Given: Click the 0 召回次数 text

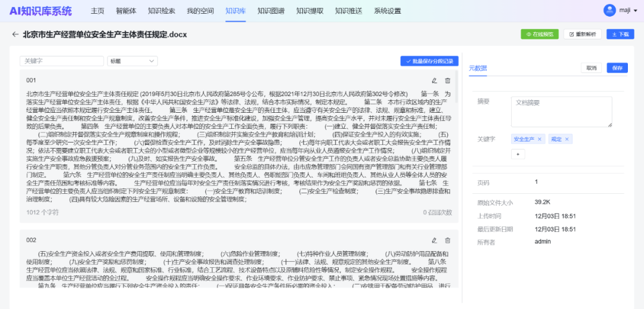Looking at the screenshot, I should point(438,212).
